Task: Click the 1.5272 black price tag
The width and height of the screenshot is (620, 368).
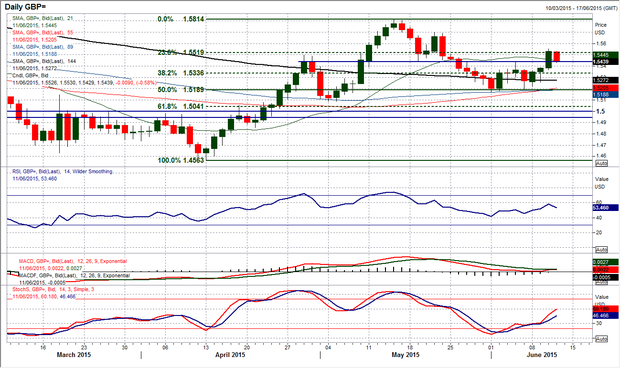Action: [606, 80]
